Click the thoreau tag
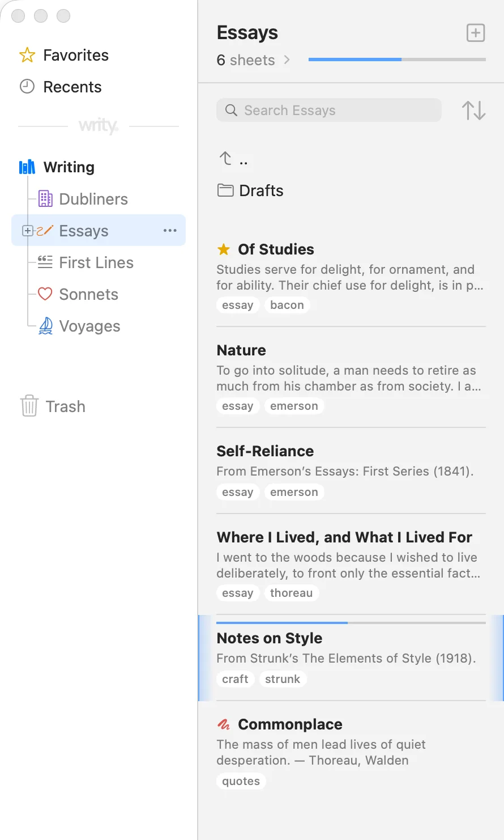The height and width of the screenshot is (840, 504). coord(292,593)
